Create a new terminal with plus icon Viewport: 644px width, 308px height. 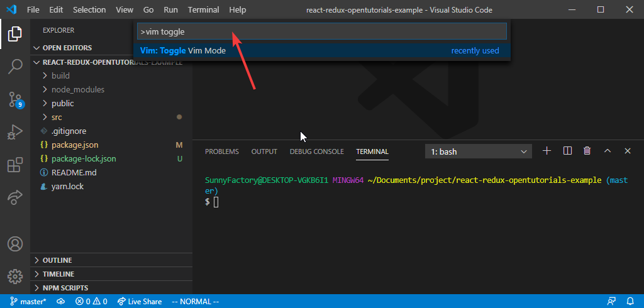click(547, 151)
